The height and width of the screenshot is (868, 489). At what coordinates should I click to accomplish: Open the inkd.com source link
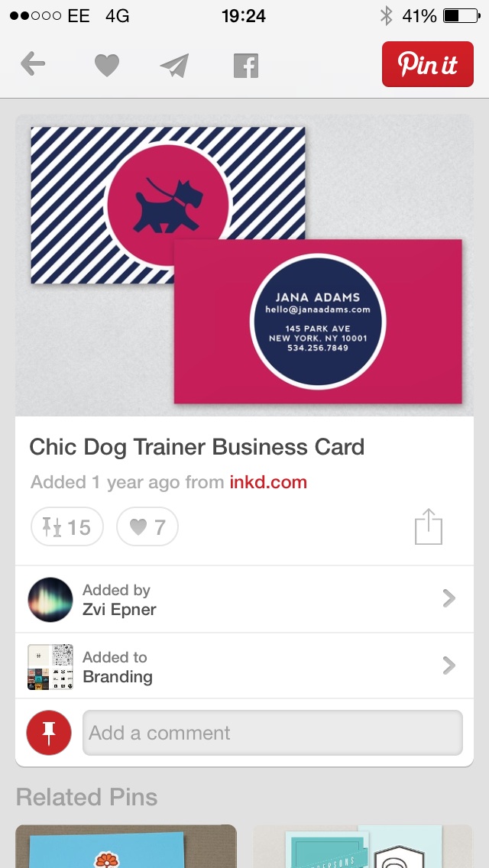pos(268,482)
